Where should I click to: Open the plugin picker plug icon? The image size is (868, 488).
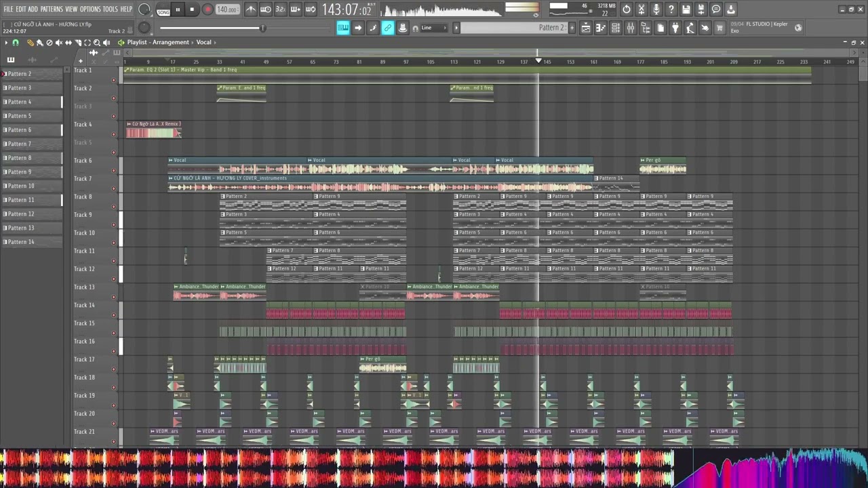point(675,28)
